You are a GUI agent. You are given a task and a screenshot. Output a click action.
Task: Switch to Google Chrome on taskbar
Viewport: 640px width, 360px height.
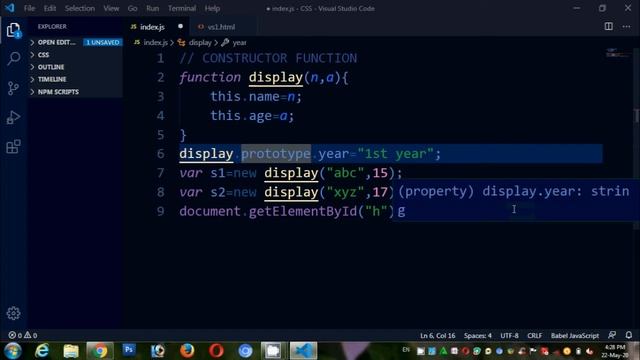click(x=100, y=351)
